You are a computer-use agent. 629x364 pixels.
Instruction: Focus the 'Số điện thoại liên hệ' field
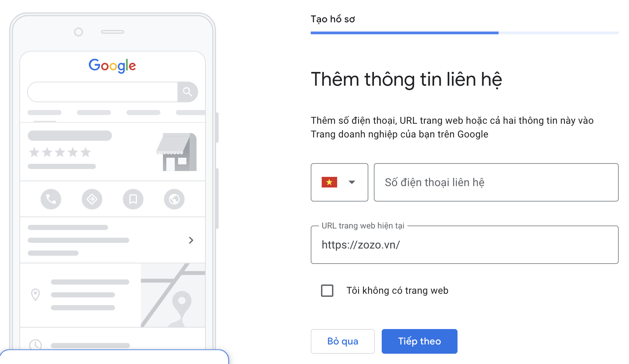click(x=496, y=182)
